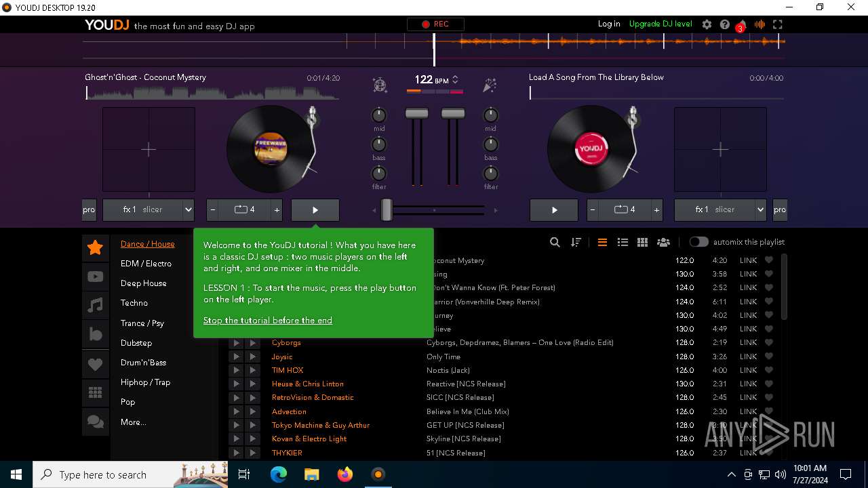Switch to the bulleted list view icon
The image size is (868, 488).
click(x=623, y=242)
